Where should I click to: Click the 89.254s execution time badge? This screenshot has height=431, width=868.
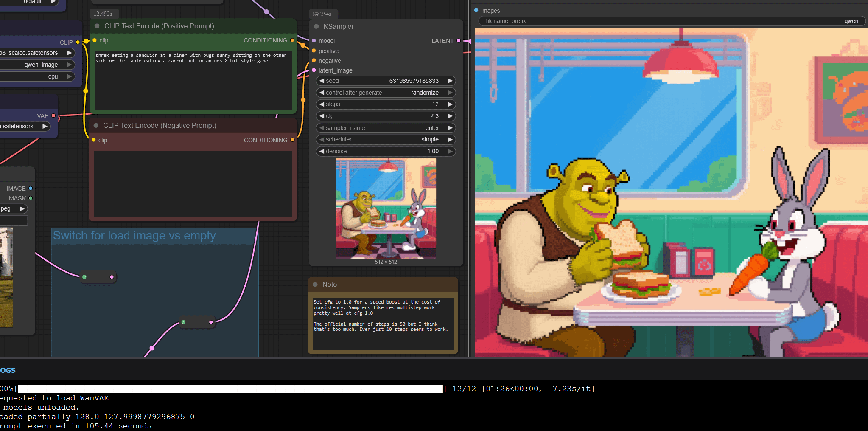tap(322, 14)
